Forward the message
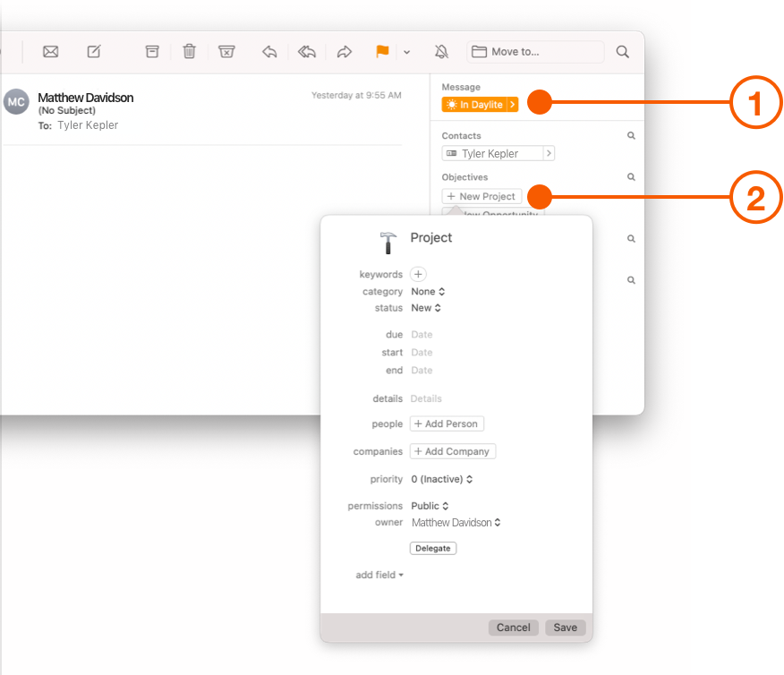This screenshot has width=784, height=675. pyautogui.click(x=345, y=51)
